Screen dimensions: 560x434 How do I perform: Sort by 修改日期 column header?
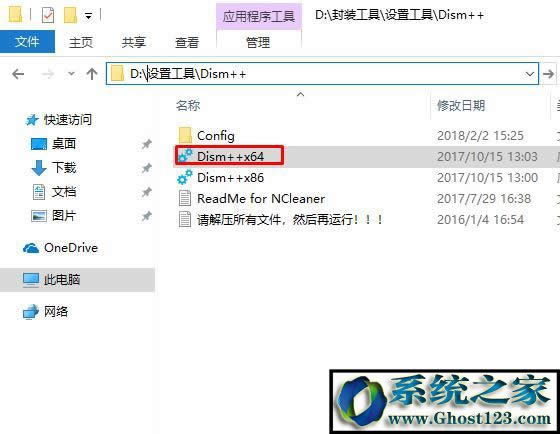tap(461, 105)
